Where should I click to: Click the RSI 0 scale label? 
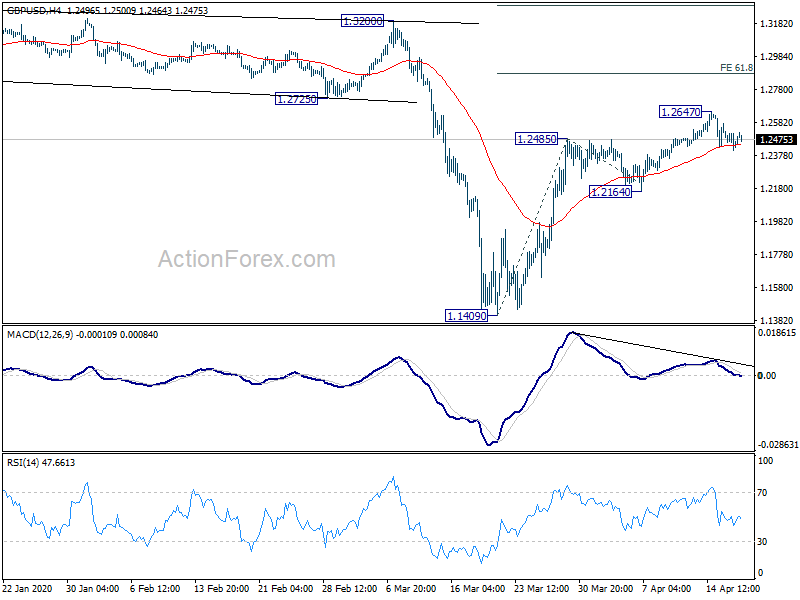(x=760, y=573)
